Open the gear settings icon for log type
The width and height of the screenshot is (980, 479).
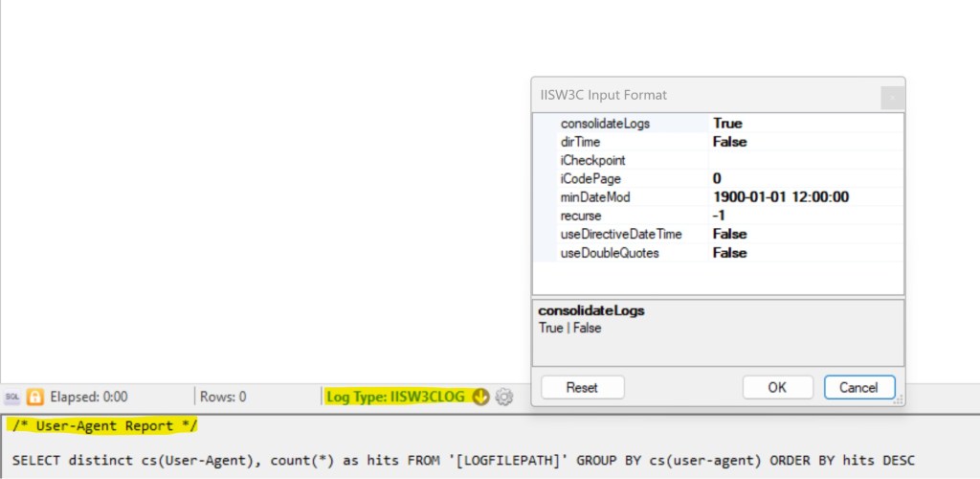[x=504, y=397]
